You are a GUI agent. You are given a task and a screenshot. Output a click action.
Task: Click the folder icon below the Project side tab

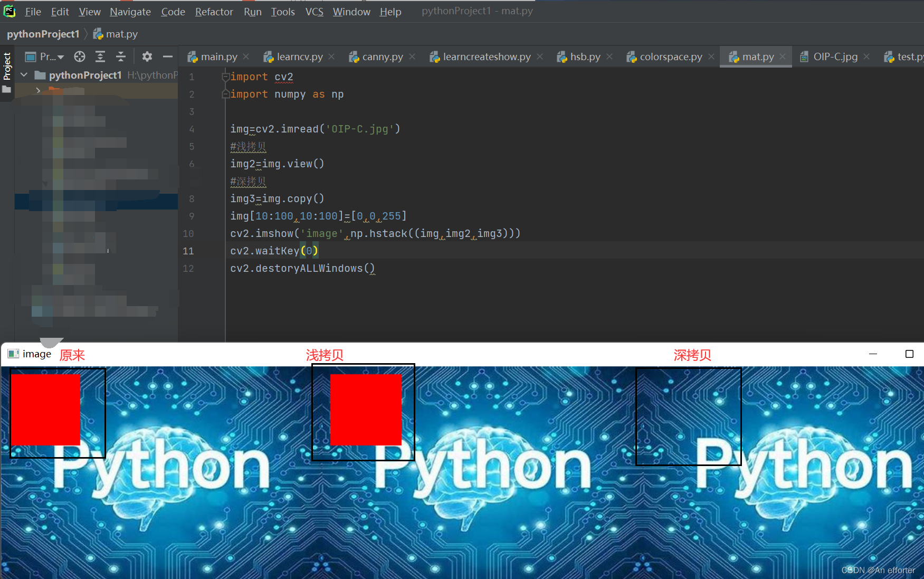pyautogui.click(x=7, y=90)
